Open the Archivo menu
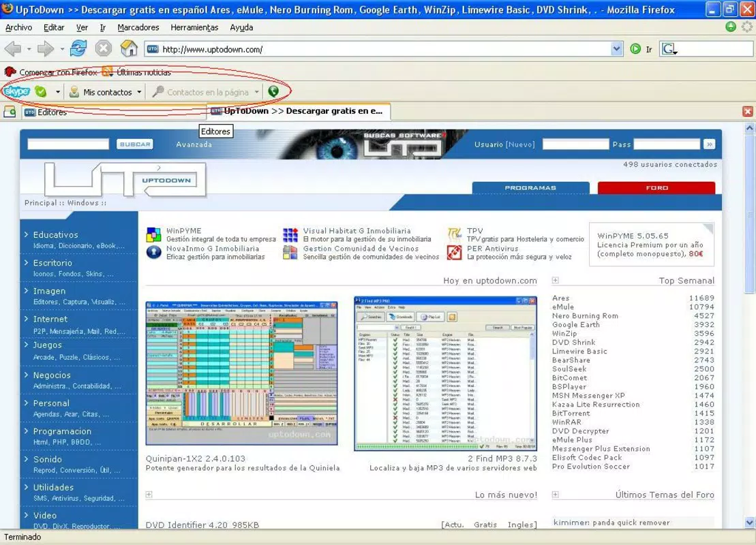The height and width of the screenshot is (545, 756). pos(19,27)
